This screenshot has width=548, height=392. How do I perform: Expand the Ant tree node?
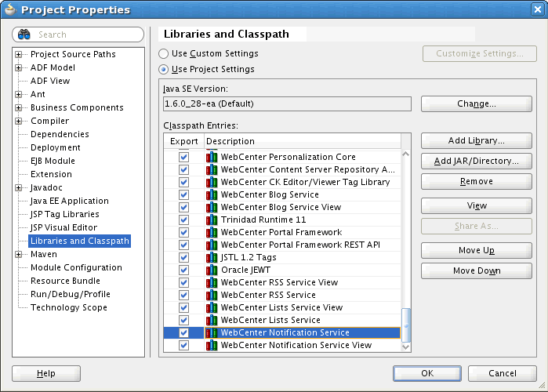[18, 94]
